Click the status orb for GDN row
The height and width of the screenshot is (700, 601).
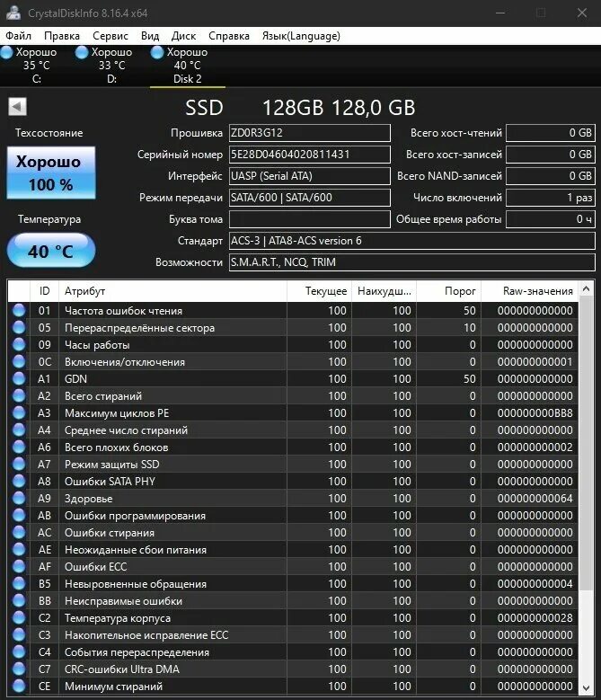pyautogui.click(x=19, y=378)
